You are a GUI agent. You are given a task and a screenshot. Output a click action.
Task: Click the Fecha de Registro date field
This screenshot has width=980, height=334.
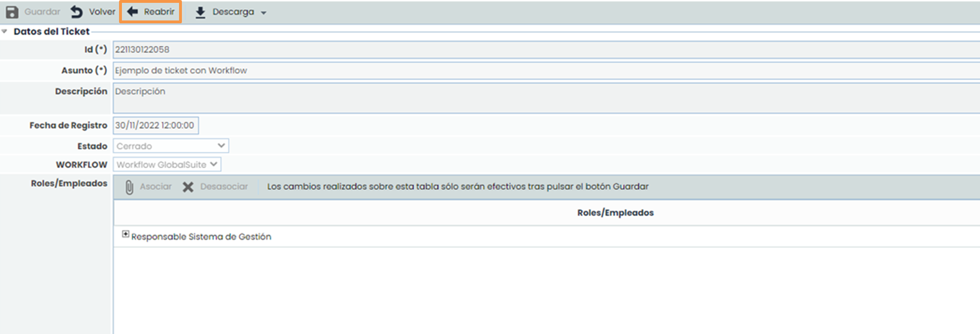(x=155, y=126)
